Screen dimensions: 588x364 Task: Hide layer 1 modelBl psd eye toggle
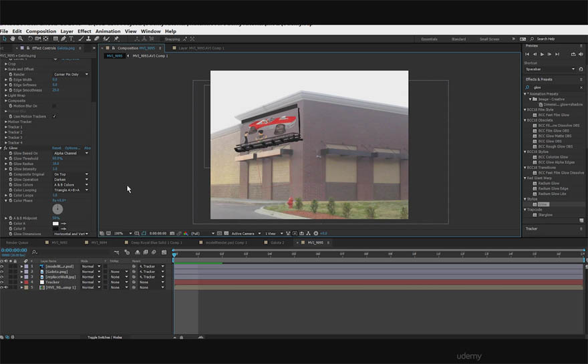click(2, 266)
